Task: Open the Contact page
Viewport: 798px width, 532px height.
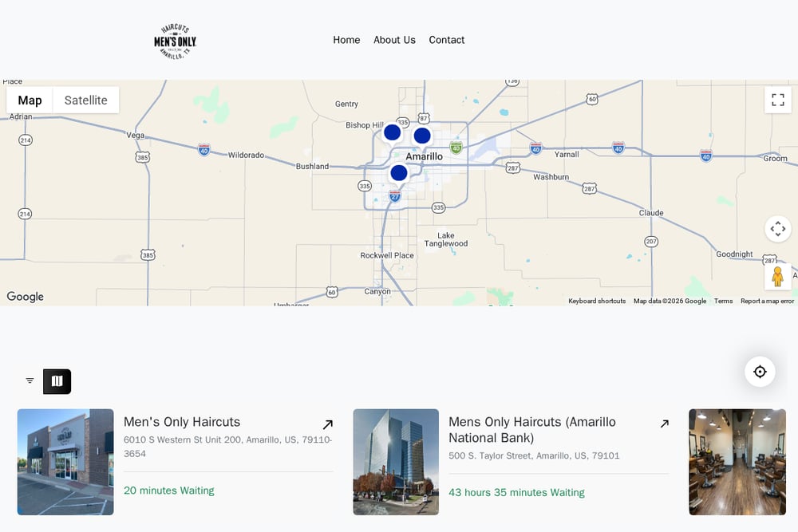Action: click(x=446, y=40)
